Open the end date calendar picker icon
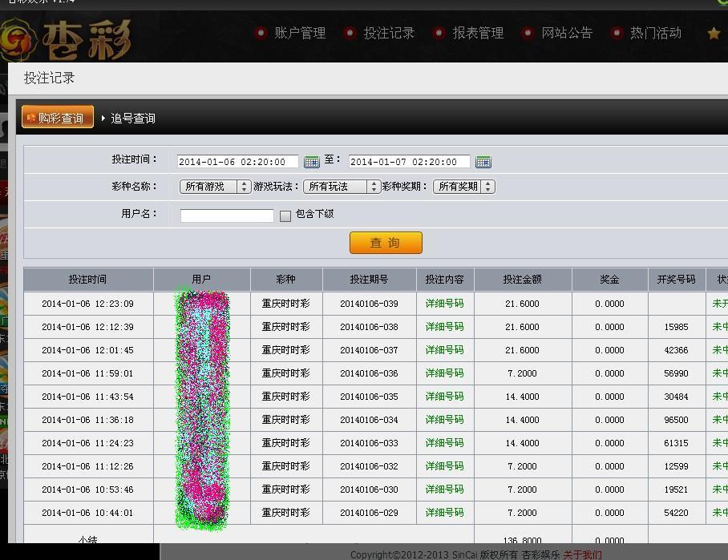 (x=483, y=161)
